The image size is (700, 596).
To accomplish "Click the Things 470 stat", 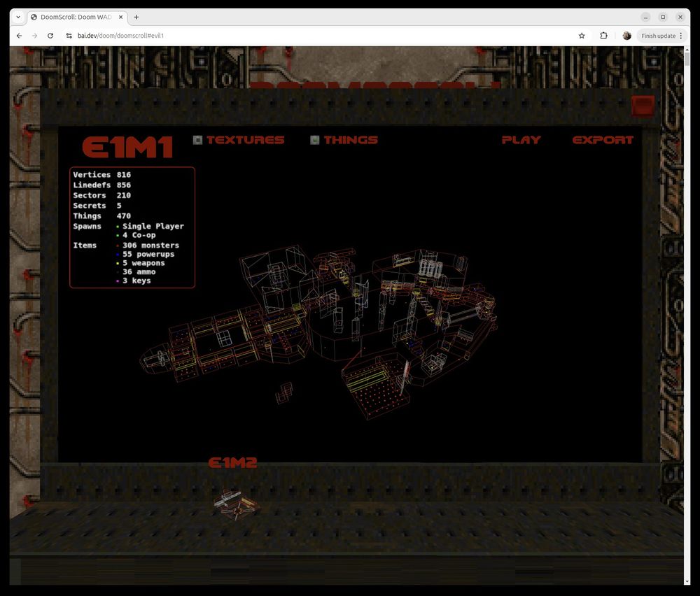I will (x=102, y=216).
